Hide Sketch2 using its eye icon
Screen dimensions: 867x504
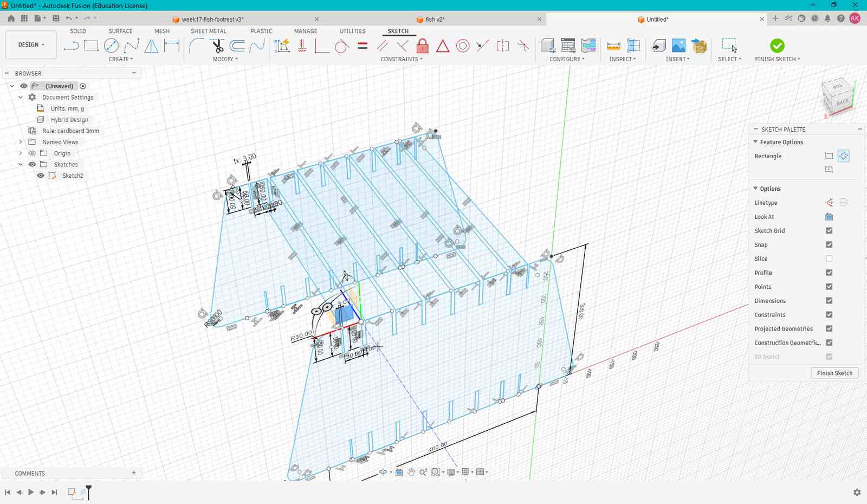tap(41, 176)
